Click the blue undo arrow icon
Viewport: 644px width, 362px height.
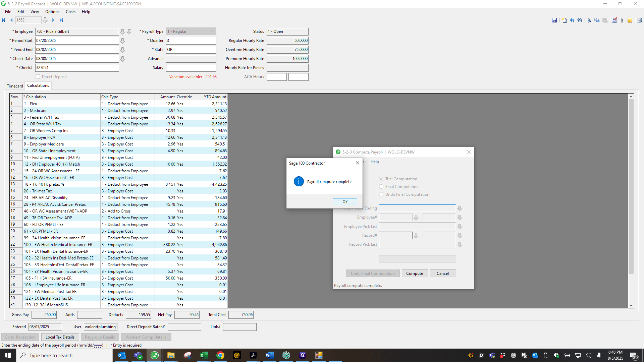click(572, 20)
